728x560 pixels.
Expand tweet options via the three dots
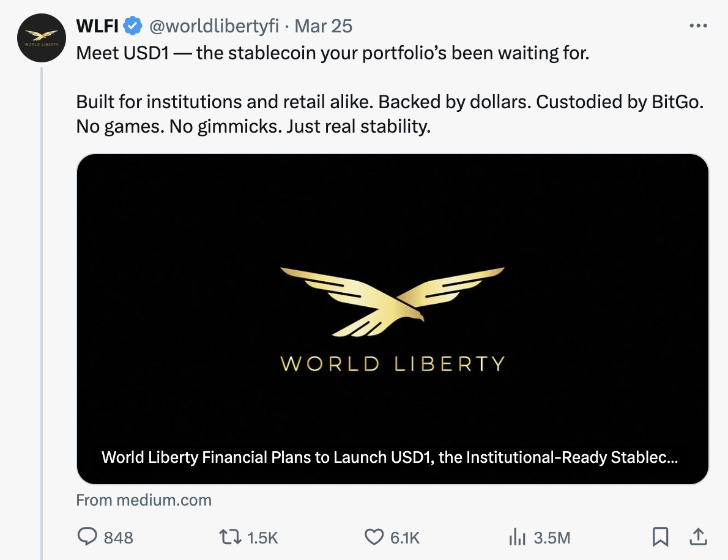point(698,24)
